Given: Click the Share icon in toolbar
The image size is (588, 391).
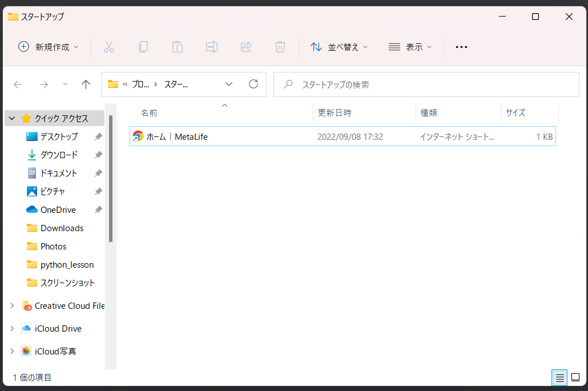Looking at the screenshot, I should click(246, 47).
